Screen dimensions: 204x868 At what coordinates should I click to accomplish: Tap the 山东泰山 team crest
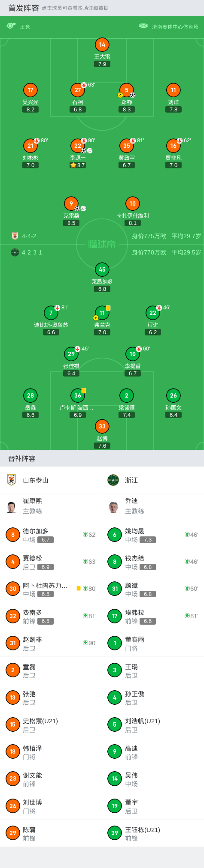(12, 480)
